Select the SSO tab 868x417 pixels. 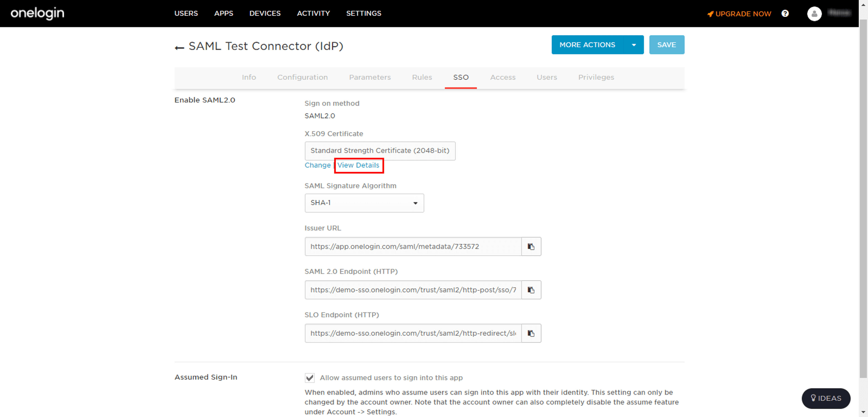point(461,78)
